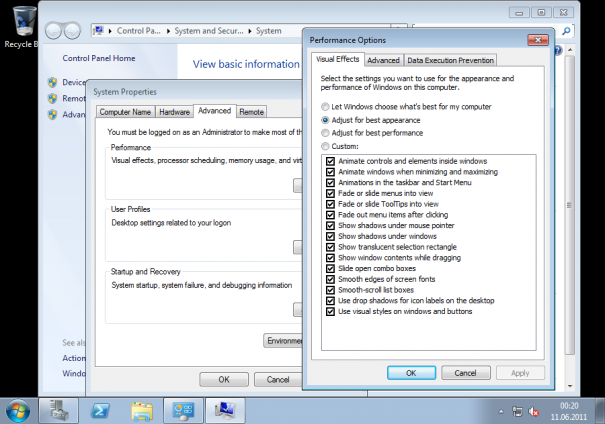Disable Smooth edges of screen fonts
The image size is (605, 424).
tap(330, 279)
